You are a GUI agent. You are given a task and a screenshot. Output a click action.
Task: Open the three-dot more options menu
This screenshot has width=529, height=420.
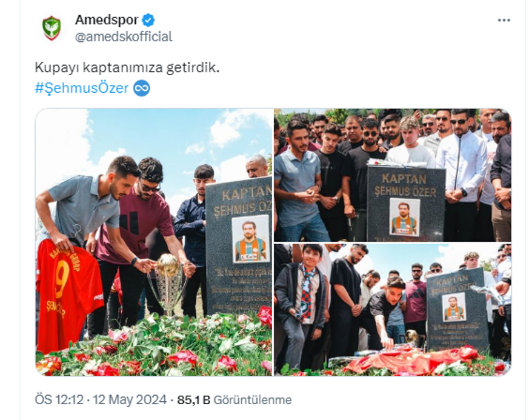[x=504, y=20]
